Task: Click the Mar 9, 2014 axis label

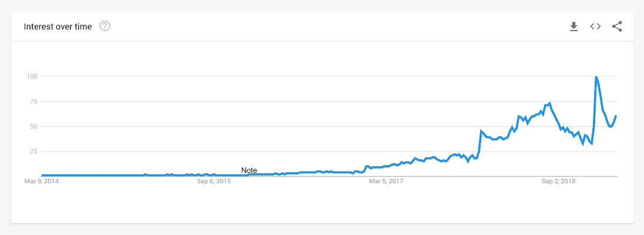Action: (41, 182)
